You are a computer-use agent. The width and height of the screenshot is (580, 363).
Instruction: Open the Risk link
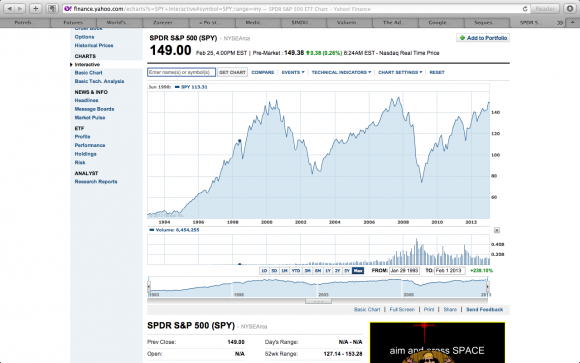pyautogui.click(x=80, y=162)
